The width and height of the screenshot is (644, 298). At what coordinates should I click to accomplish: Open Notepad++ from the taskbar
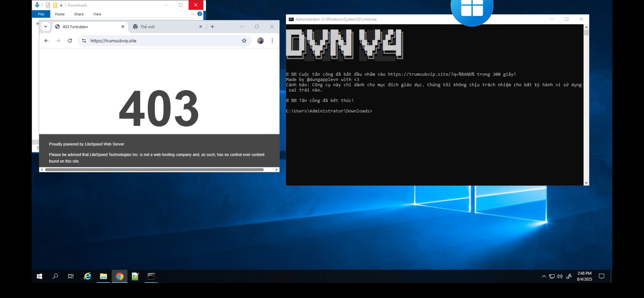click(x=135, y=276)
